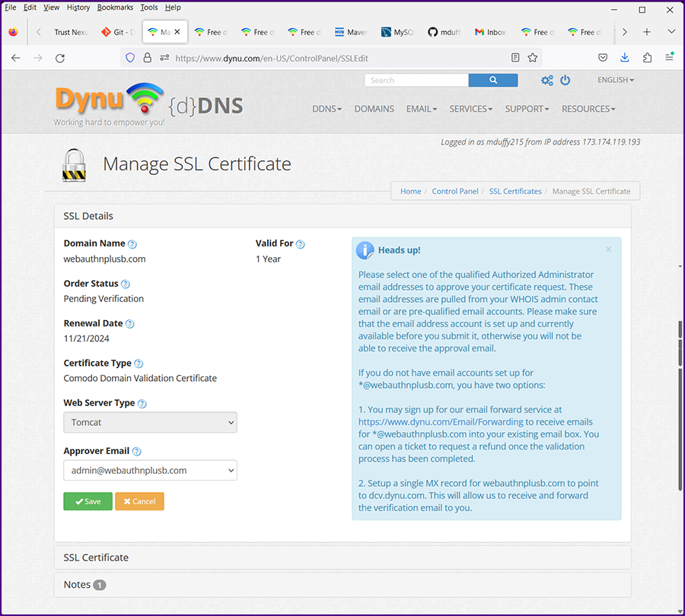Viewport: 685px width, 616px height.
Task: Expand the ENGLISH language dropdown
Action: pyautogui.click(x=616, y=80)
